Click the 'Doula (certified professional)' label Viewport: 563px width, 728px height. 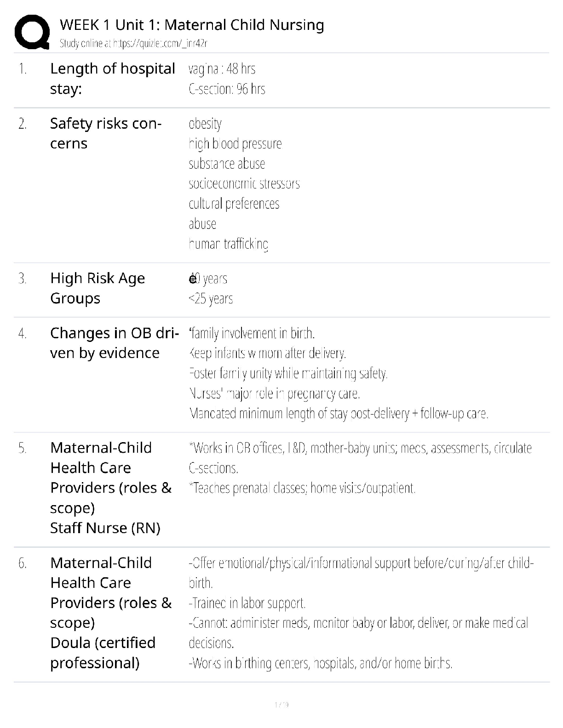click(x=103, y=653)
